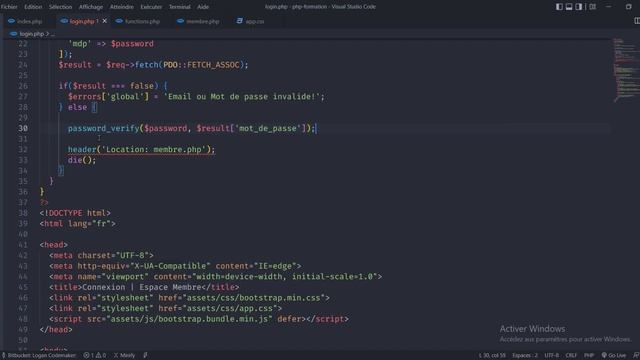Click line number 30 in gutter
Screen dimensions: 640x360
click(23, 129)
